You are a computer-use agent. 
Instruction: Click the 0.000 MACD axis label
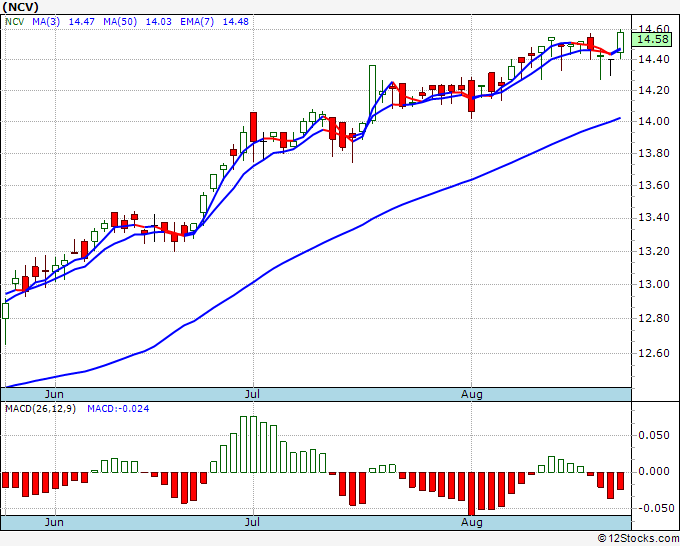click(654, 471)
